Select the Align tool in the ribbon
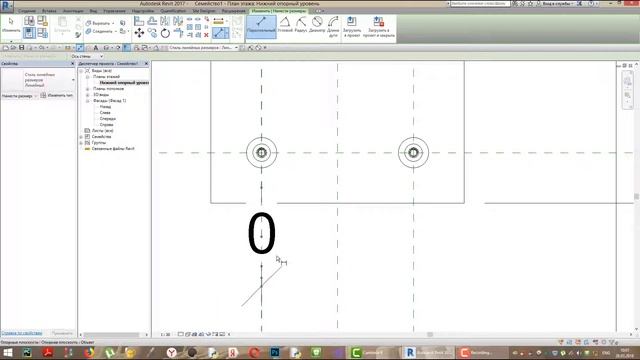Viewport: 640px width, 360px height. tap(139, 21)
